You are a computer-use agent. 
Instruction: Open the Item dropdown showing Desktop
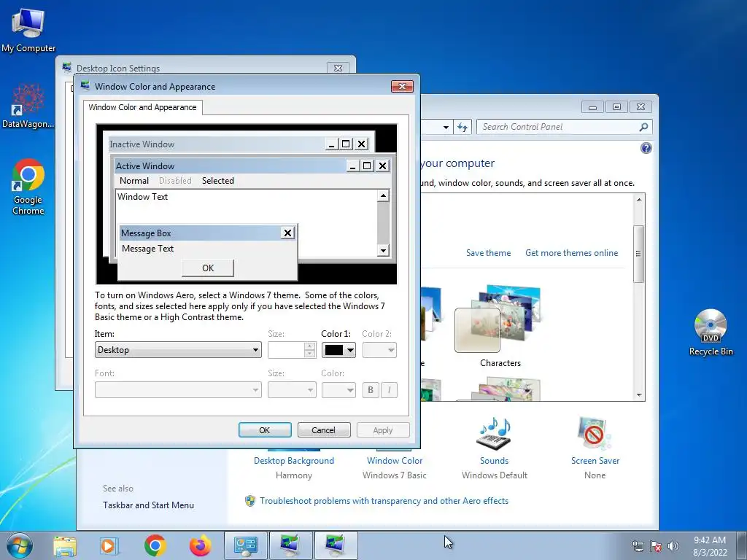click(178, 350)
